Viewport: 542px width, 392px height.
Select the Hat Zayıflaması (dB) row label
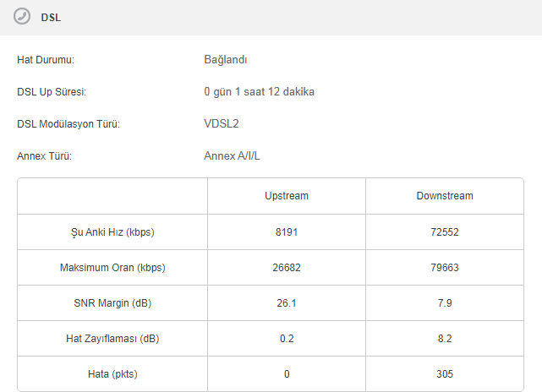click(x=112, y=339)
